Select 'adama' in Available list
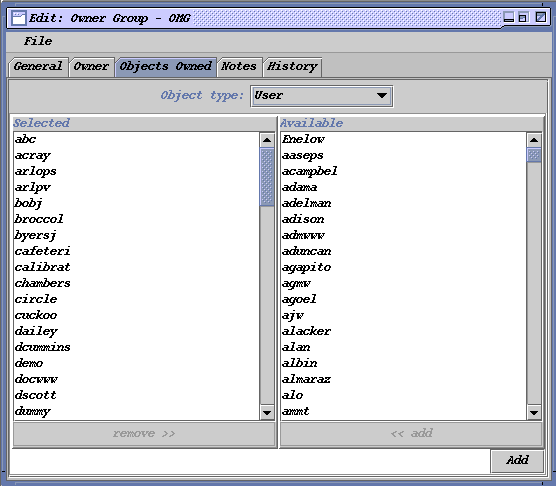556x486 pixels. coord(404,187)
